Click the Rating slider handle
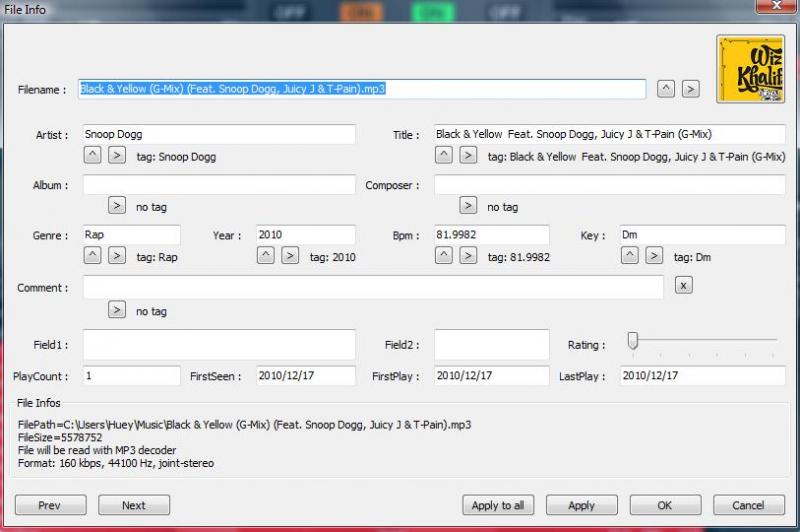 [633, 341]
